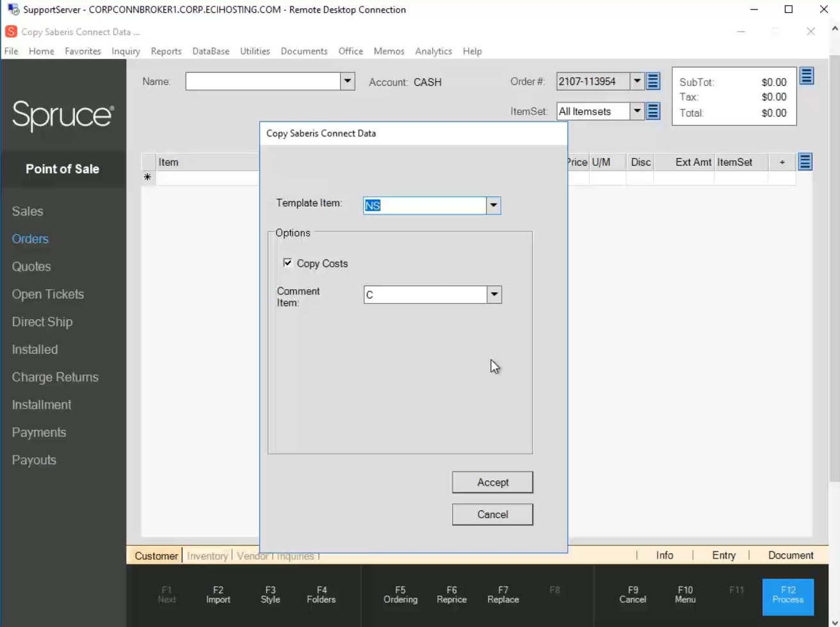Switch to the Customer tab

tap(156, 555)
